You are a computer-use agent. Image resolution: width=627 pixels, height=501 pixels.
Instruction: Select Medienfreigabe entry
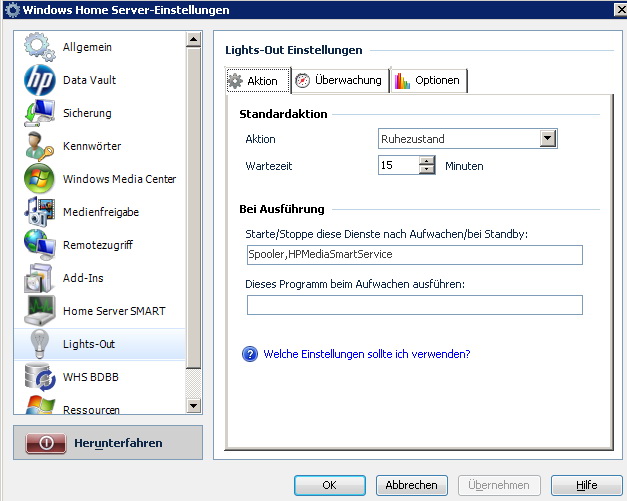100,212
